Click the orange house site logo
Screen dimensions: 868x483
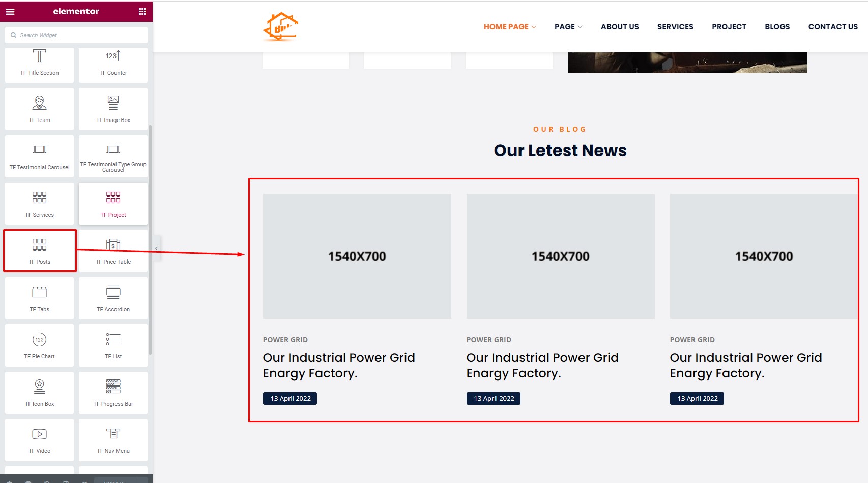coord(280,26)
